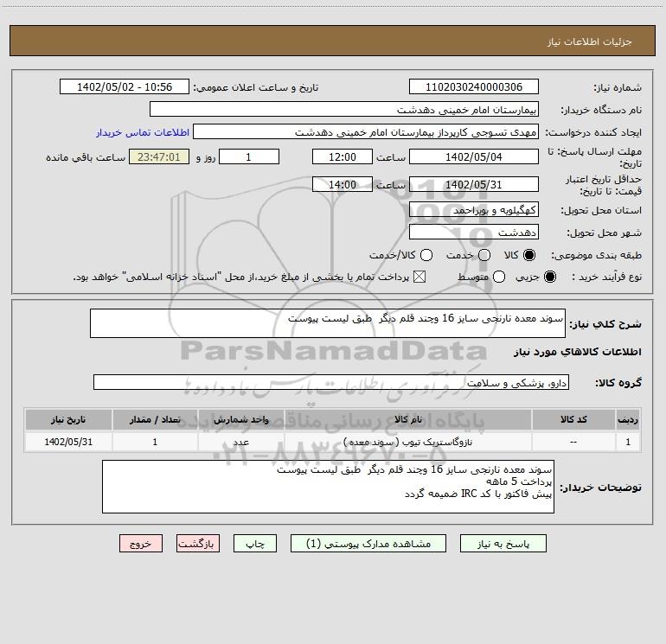
Task: Click the استان محل تحویل: label
Action: 601,210
